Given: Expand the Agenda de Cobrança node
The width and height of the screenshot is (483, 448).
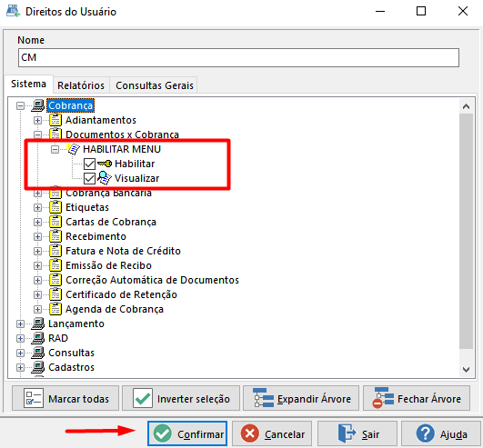Looking at the screenshot, I should pyautogui.click(x=37, y=309).
